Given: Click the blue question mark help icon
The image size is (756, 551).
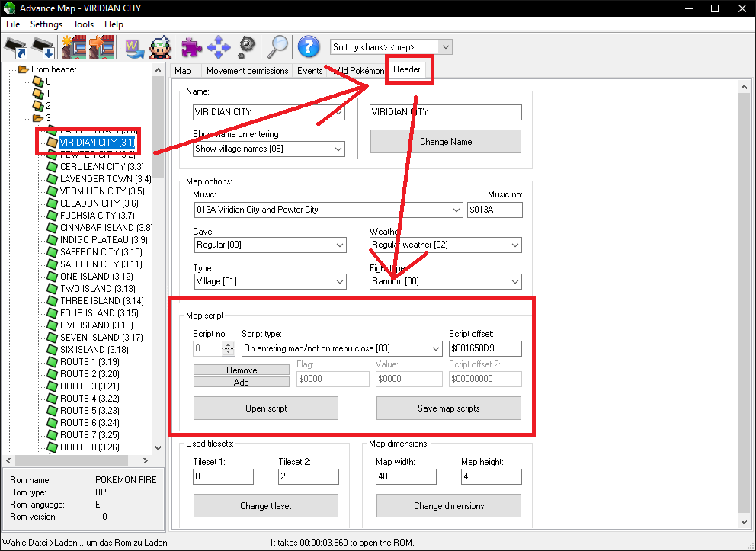Looking at the screenshot, I should click(x=308, y=47).
